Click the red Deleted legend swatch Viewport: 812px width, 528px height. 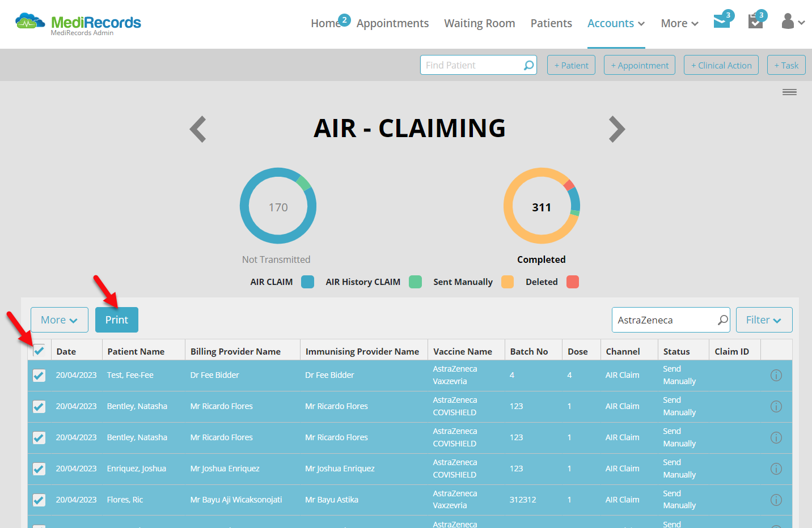point(573,282)
